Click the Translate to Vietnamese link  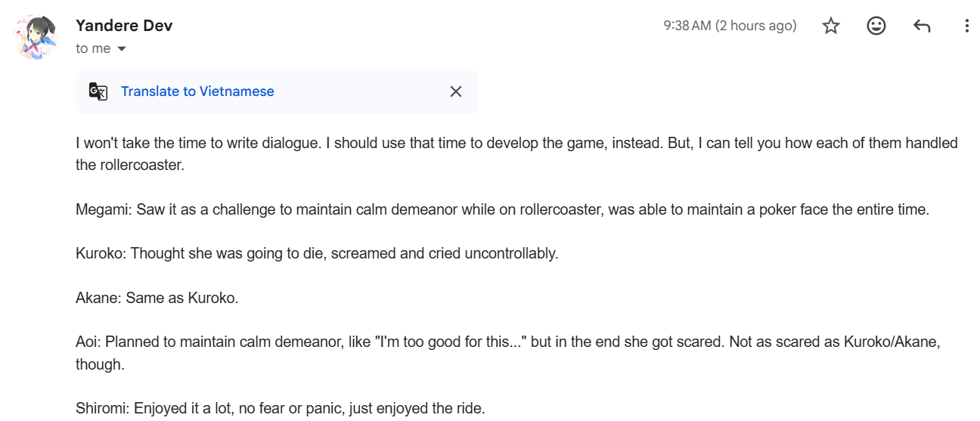pyautogui.click(x=197, y=91)
